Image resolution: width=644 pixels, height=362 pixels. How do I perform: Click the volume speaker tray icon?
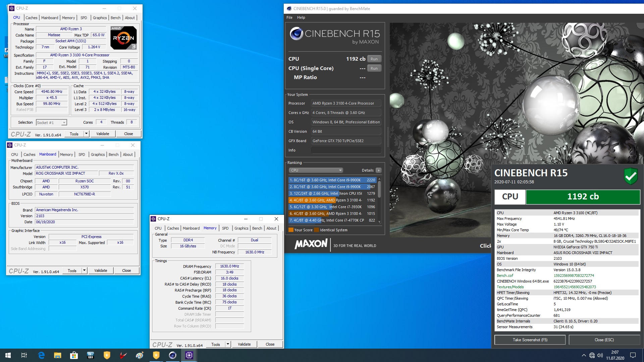coord(600,355)
